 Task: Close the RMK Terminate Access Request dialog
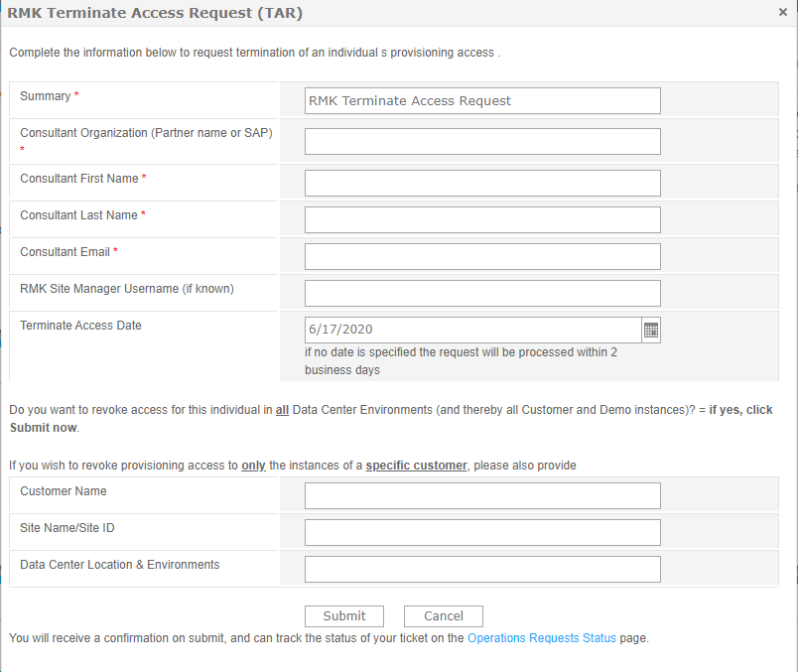click(x=783, y=12)
